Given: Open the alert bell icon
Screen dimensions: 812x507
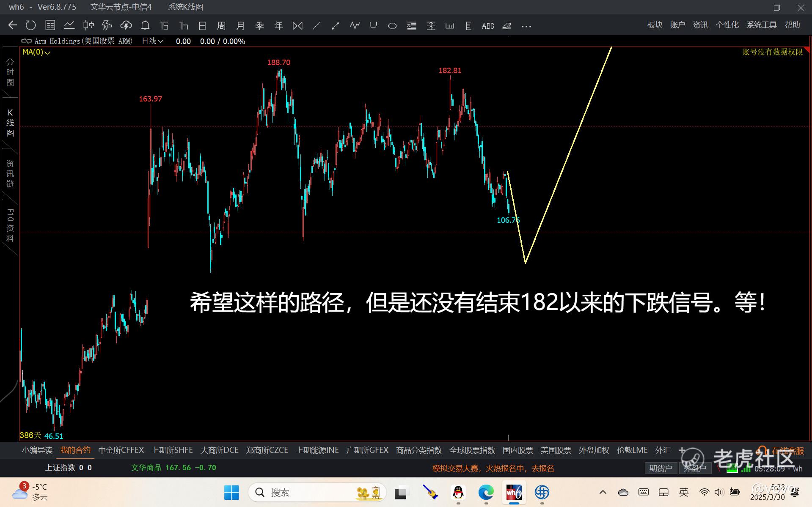Looking at the screenshot, I should tap(145, 25).
